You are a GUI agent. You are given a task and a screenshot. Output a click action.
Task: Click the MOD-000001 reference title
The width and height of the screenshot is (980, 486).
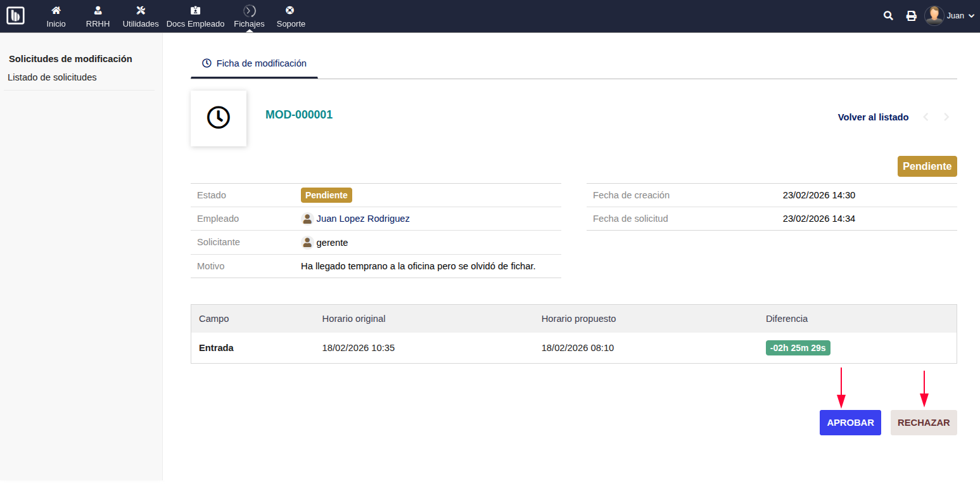[x=299, y=115]
